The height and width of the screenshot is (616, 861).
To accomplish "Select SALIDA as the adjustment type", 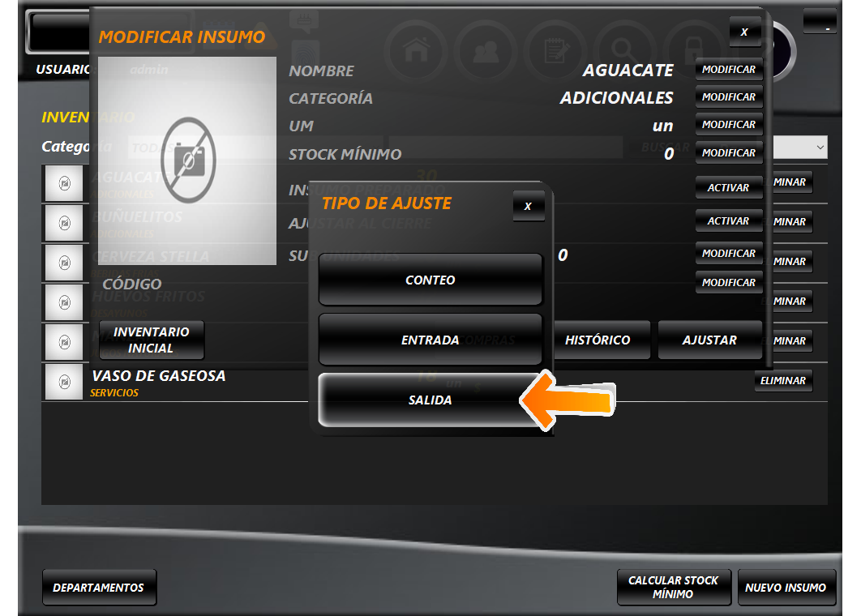I will tap(430, 400).
